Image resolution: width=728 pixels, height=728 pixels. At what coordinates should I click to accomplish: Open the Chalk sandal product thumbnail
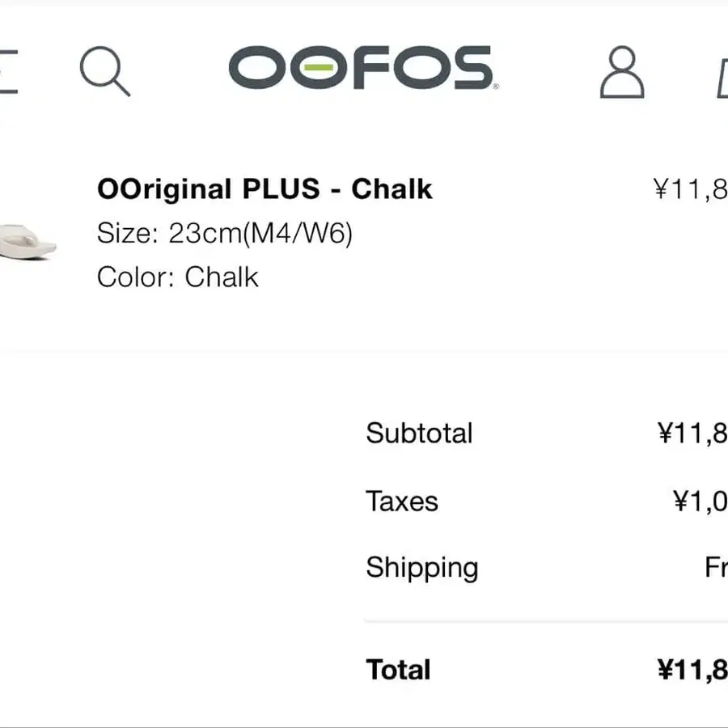[28, 241]
